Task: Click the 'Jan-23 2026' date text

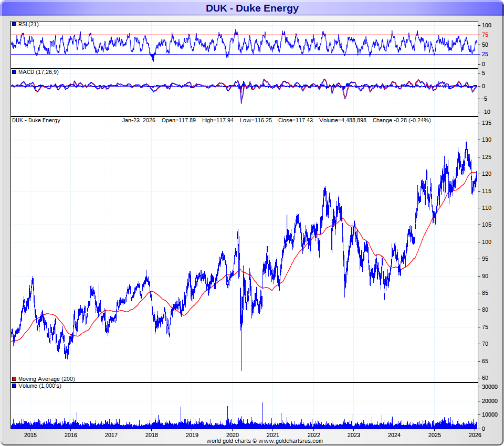Action: (x=139, y=120)
